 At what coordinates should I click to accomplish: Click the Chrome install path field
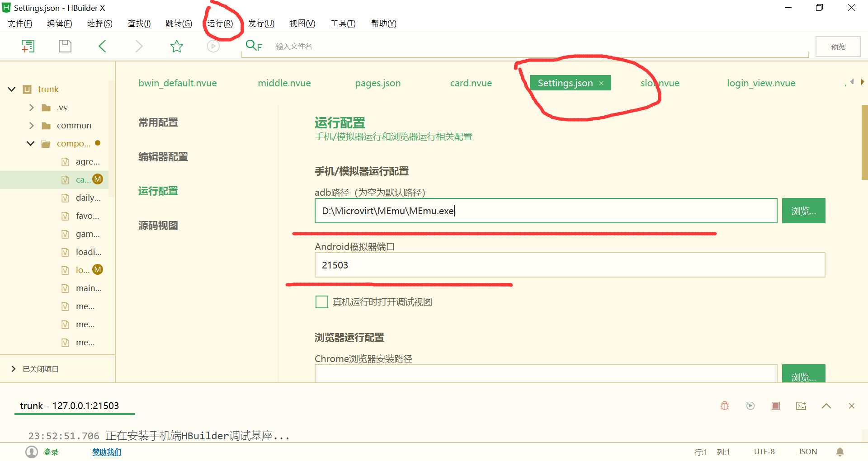tap(546, 374)
